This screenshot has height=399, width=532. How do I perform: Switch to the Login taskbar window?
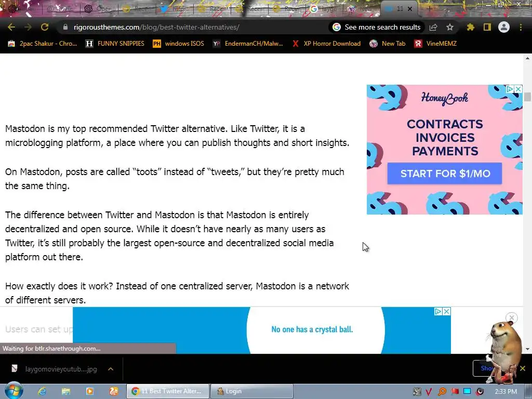(252, 391)
